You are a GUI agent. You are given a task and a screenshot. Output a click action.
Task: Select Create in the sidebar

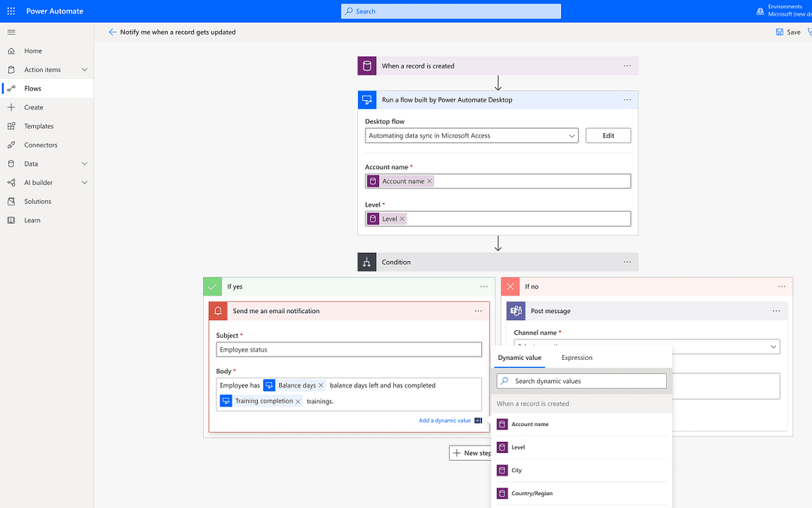(x=34, y=108)
